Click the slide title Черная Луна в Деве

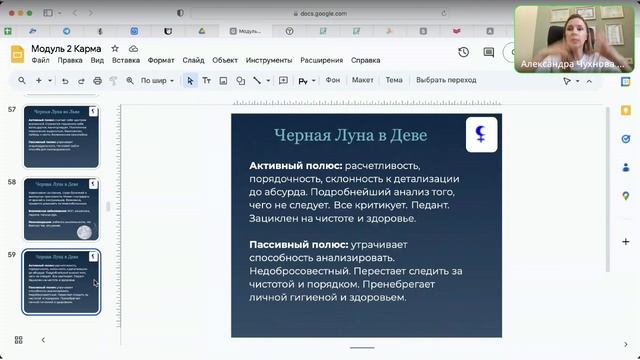tap(351, 135)
